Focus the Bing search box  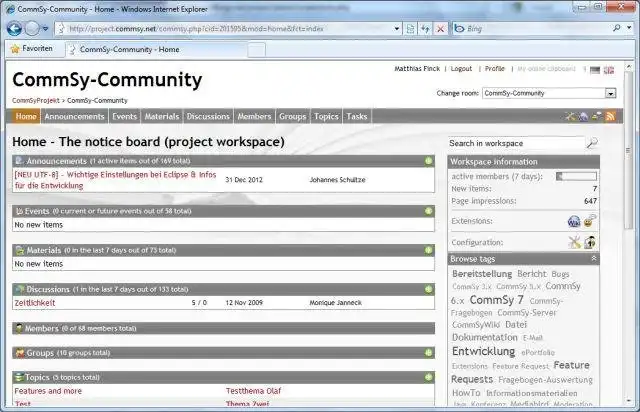(531, 29)
